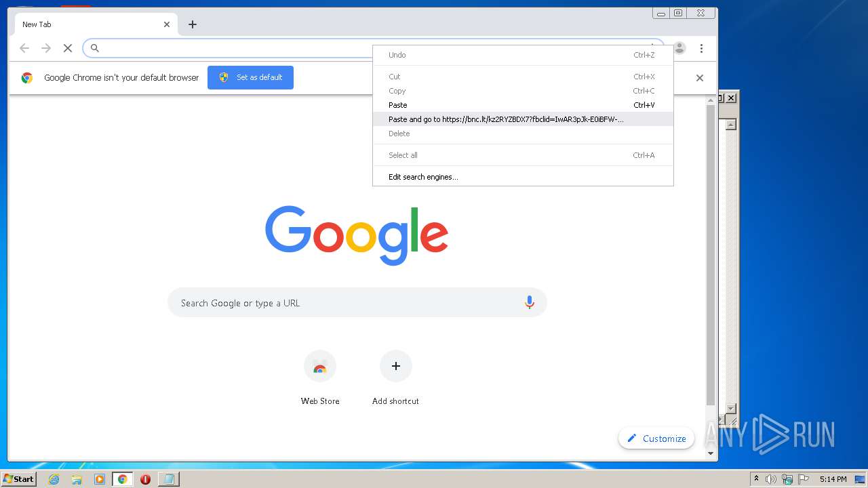Open the Chrome profile avatar
This screenshot has width=868, height=488.
(x=679, y=48)
